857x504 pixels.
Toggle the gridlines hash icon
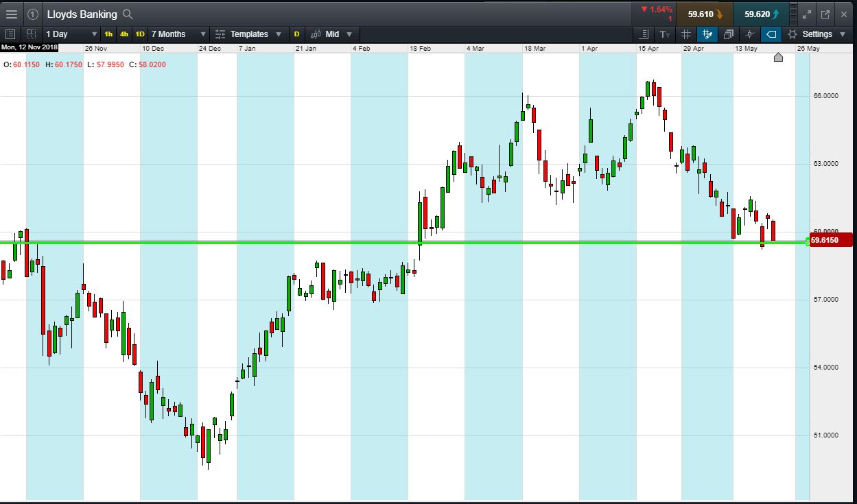[685, 34]
